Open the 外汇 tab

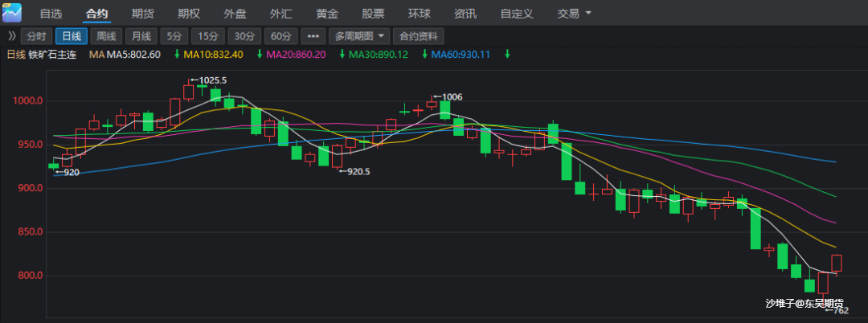coord(280,14)
